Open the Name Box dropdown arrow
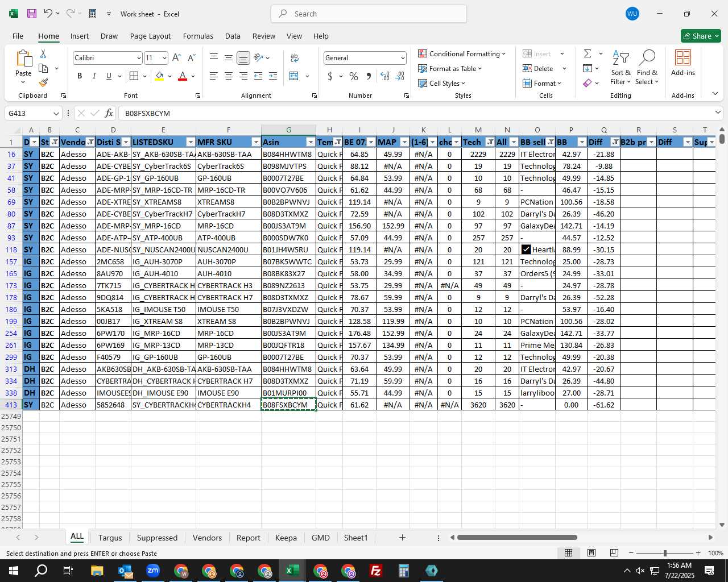 pos(56,113)
